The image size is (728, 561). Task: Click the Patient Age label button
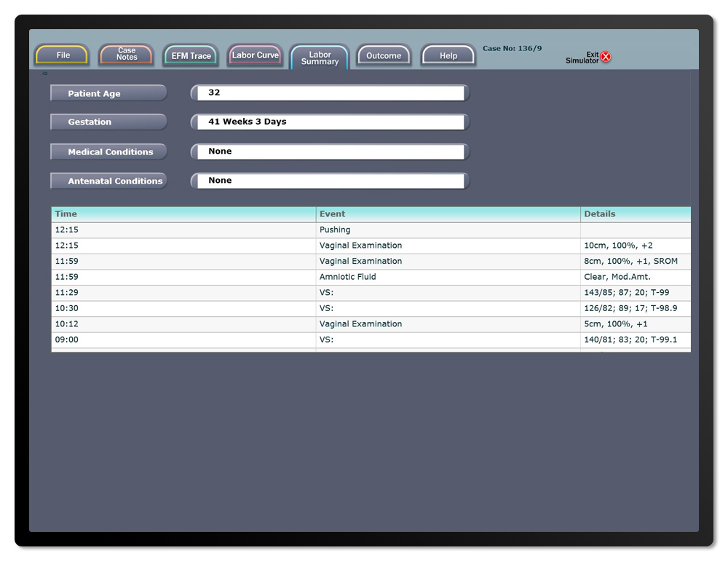[108, 93]
